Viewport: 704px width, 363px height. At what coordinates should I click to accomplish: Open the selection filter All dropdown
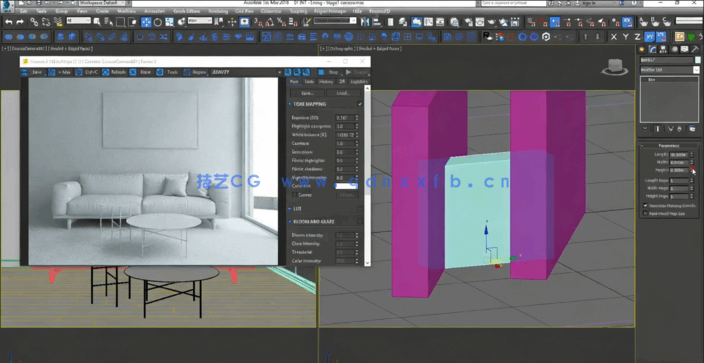click(79, 21)
